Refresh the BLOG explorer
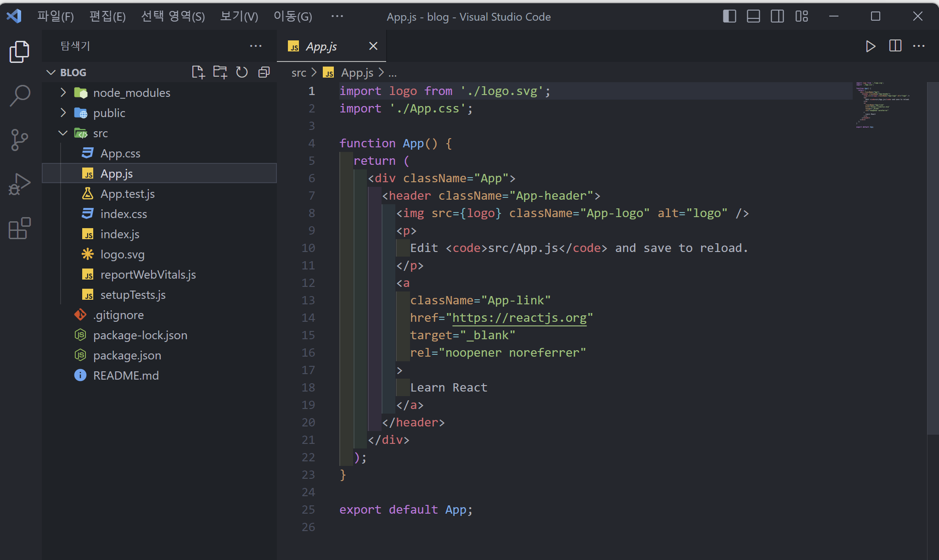This screenshot has width=939, height=560. pos(242,72)
